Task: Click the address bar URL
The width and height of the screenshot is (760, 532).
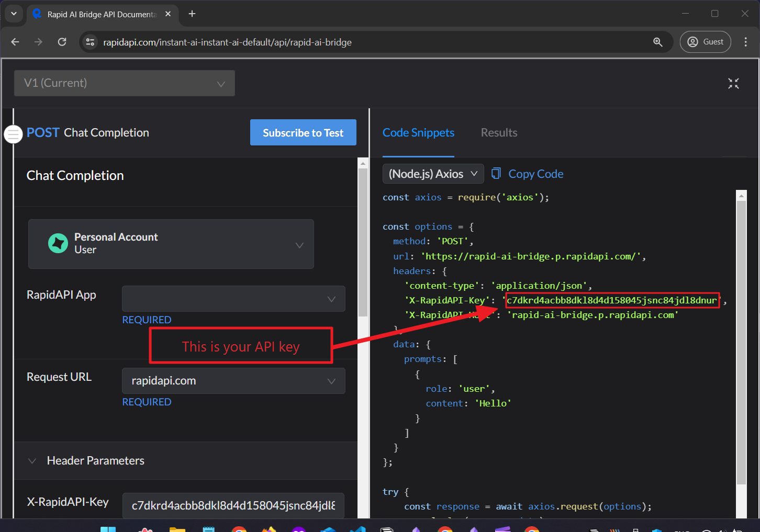Action: (227, 42)
